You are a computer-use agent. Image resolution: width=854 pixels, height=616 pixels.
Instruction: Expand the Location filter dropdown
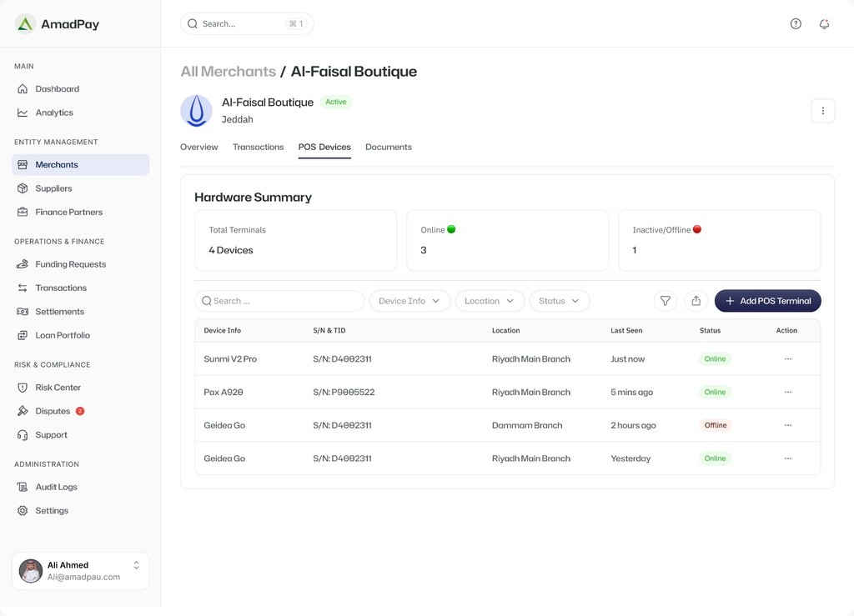point(489,301)
